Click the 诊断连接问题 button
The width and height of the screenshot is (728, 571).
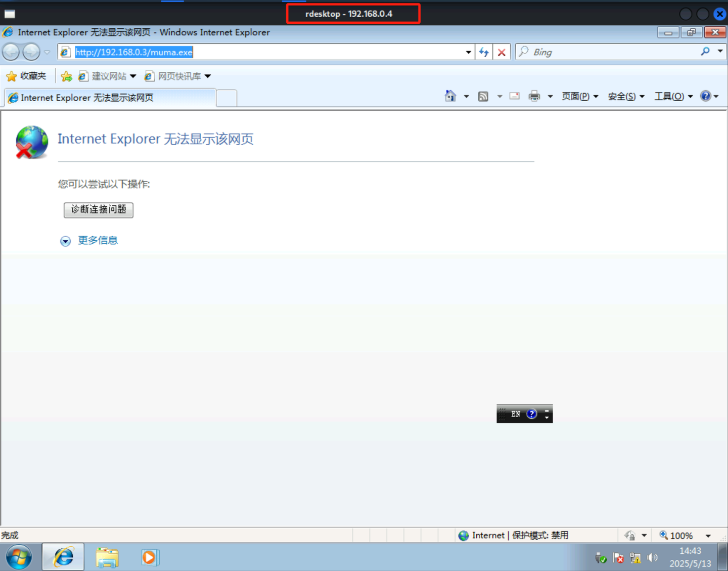tap(99, 210)
